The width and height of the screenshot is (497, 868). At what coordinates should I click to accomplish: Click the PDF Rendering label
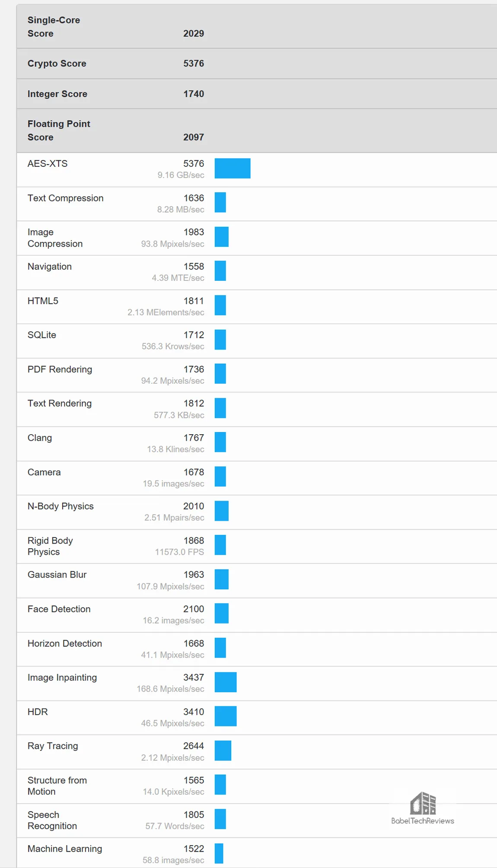click(x=60, y=369)
